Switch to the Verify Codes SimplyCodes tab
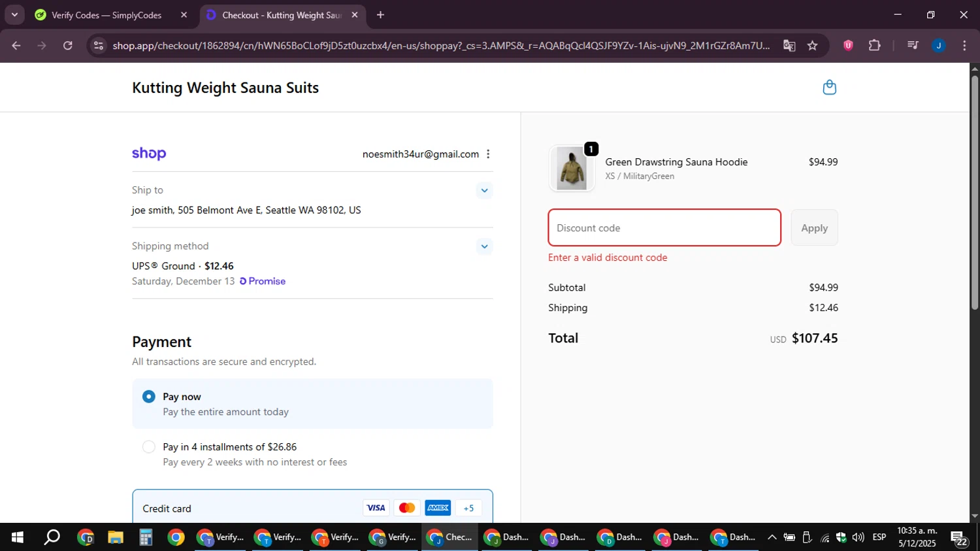The height and width of the screenshot is (551, 980). coord(108,15)
